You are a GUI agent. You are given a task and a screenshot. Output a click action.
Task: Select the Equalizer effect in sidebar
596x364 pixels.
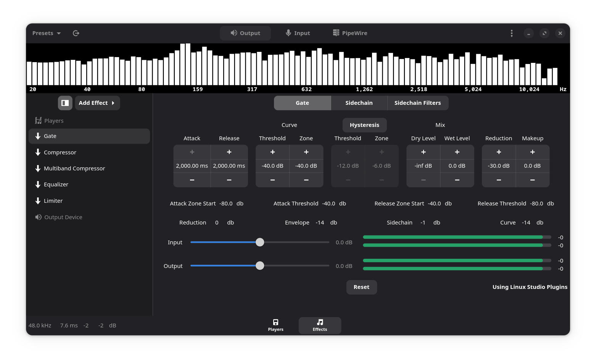tap(89, 184)
